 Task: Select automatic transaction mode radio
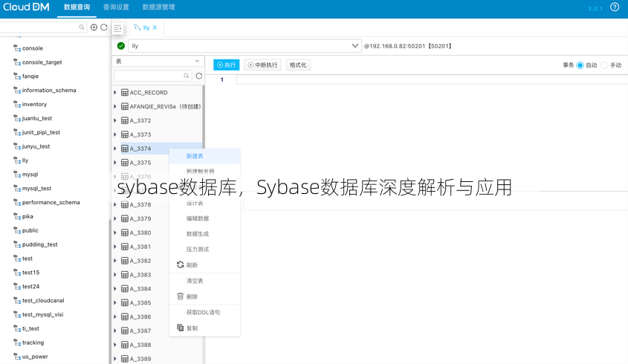(580, 65)
